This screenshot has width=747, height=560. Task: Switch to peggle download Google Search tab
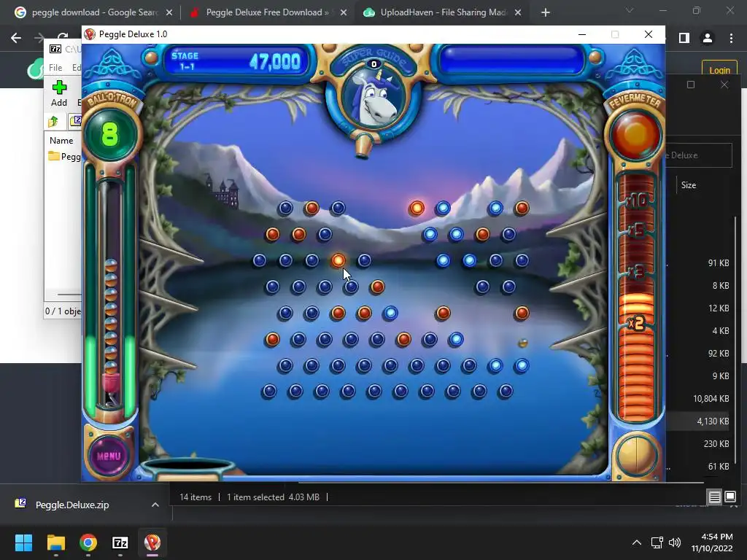94,12
